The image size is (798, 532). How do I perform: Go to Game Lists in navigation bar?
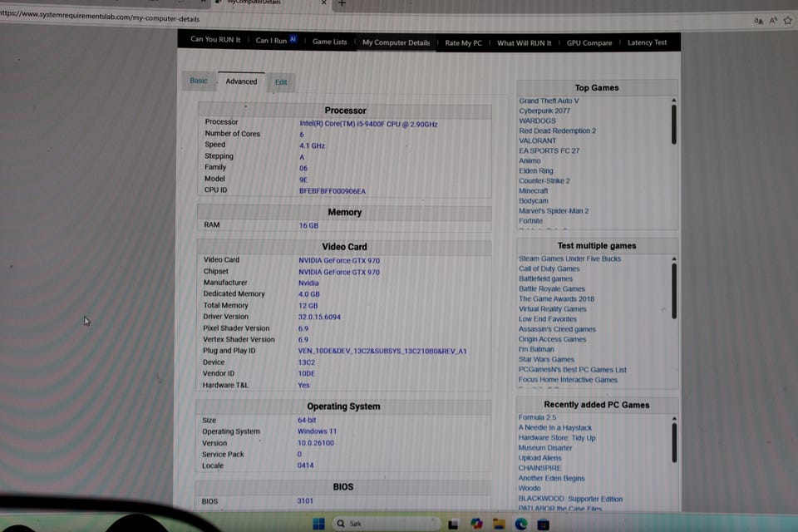pos(329,42)
